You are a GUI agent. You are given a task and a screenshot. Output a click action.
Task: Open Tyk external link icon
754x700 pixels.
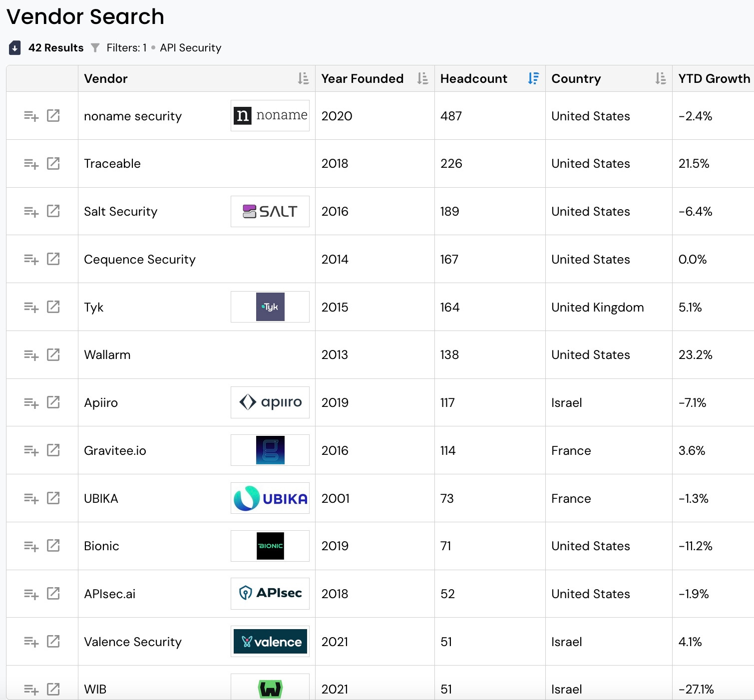53,307
